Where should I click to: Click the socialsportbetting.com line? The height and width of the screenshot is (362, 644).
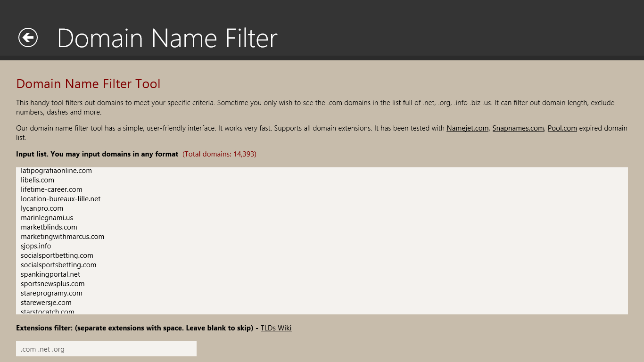pyautogui.click(x=57, y=255)
